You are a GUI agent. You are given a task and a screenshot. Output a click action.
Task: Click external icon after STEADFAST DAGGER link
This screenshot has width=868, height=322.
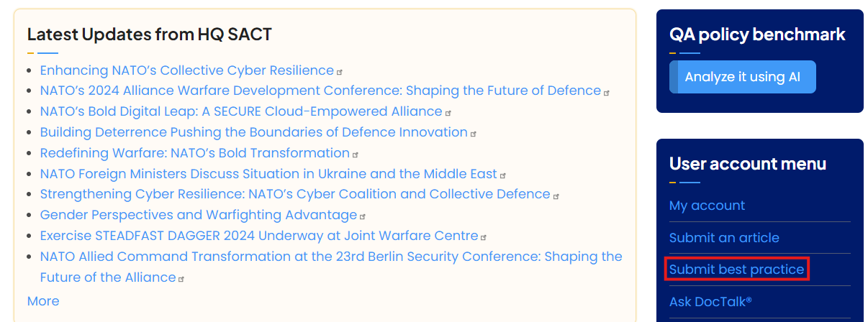click(x=484, y=237)
